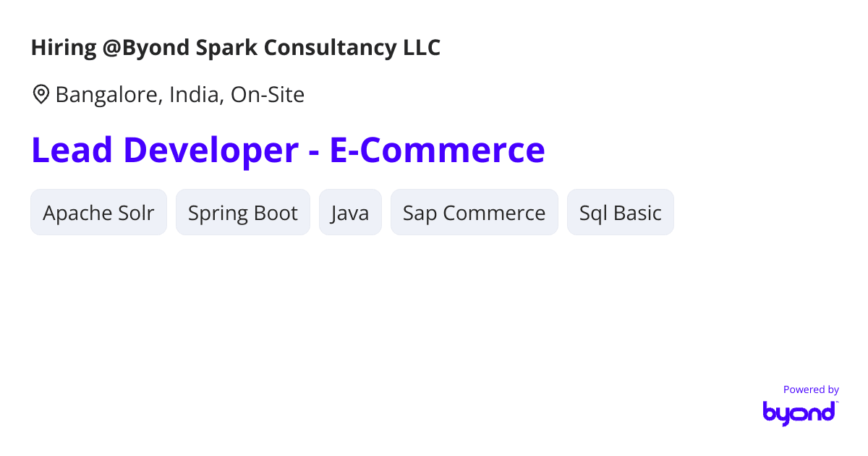
Task: Click the trademark symbol beside byond logo
Action: pyautogui.click(x=837, y=402)
